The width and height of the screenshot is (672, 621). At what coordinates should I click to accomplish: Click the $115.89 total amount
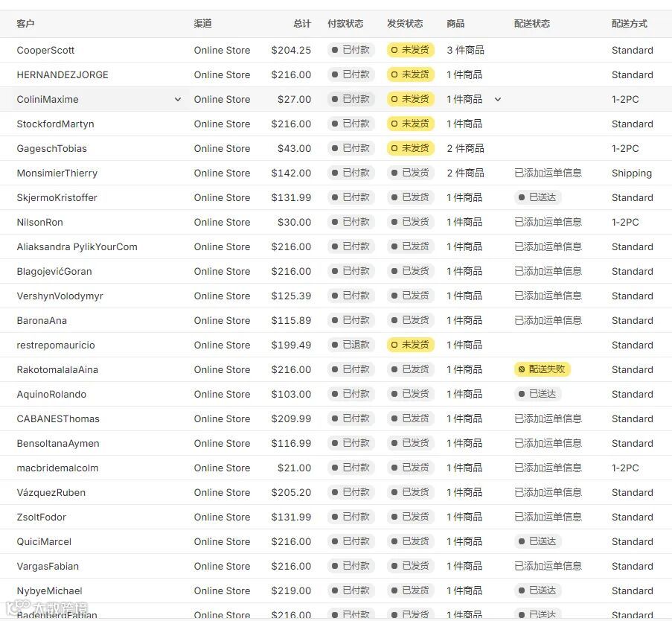[291, 320]
